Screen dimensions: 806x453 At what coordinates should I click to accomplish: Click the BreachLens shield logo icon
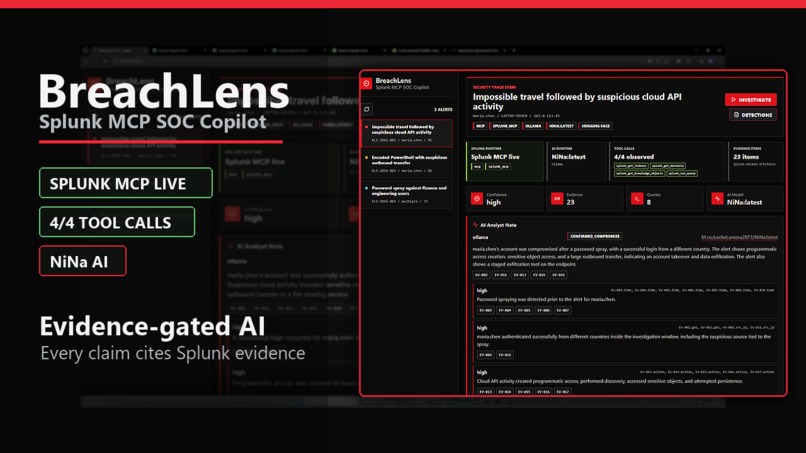coord(366,83)
